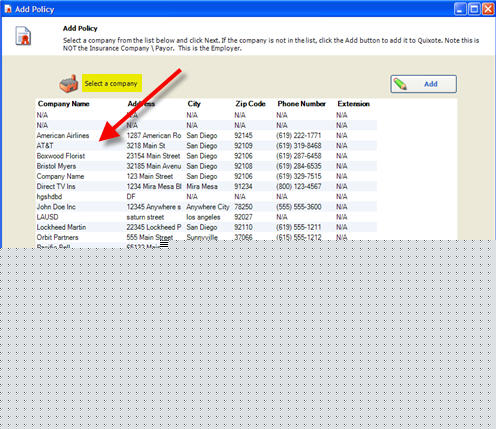Viewport: 496px width, 429px height.
Task: Click zip code 92145
Action: click(x=243, y=135)
